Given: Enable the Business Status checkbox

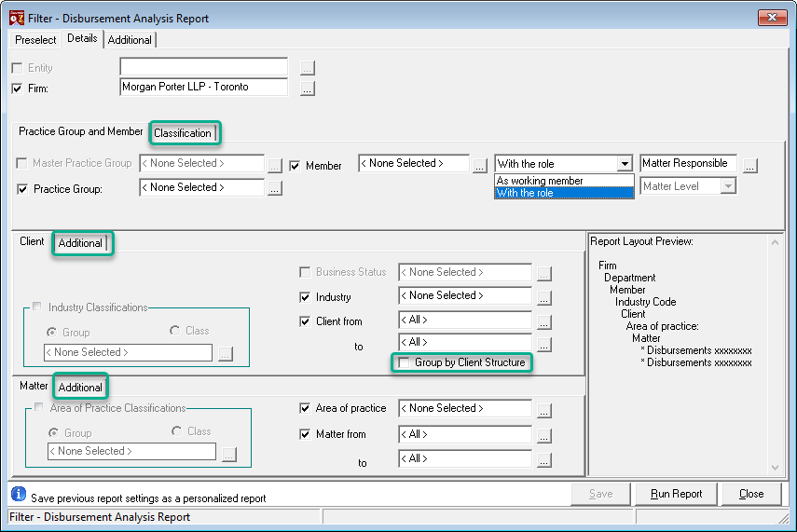Looking at the screenshot, I should click(x=305, y=272).
